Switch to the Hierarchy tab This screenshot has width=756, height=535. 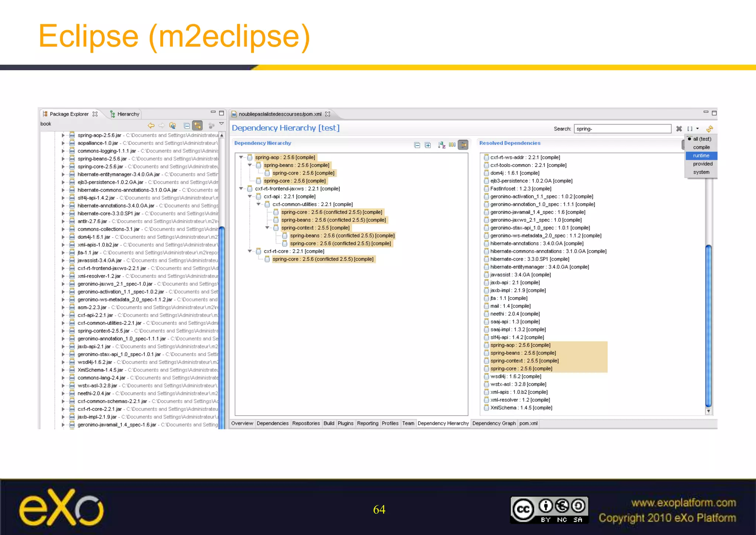click(x=125, y=114)
